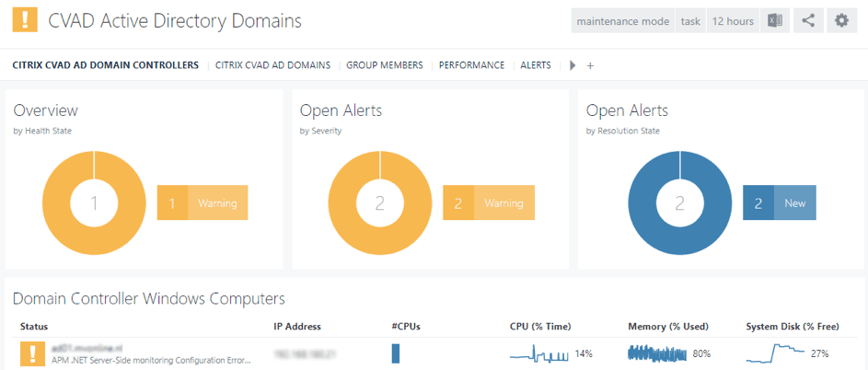
Task: Click the orange Overview health state donut chart
Action: click(94, 203)
